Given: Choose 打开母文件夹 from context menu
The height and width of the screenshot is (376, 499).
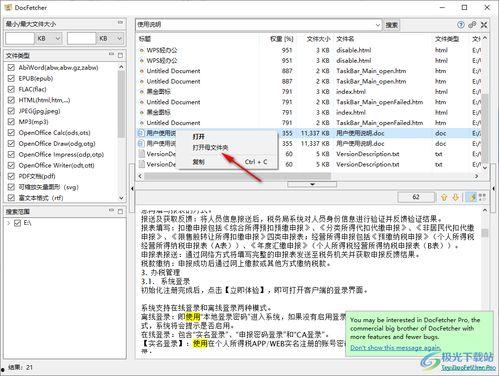Looking at the screenshot, I should 210,147.
